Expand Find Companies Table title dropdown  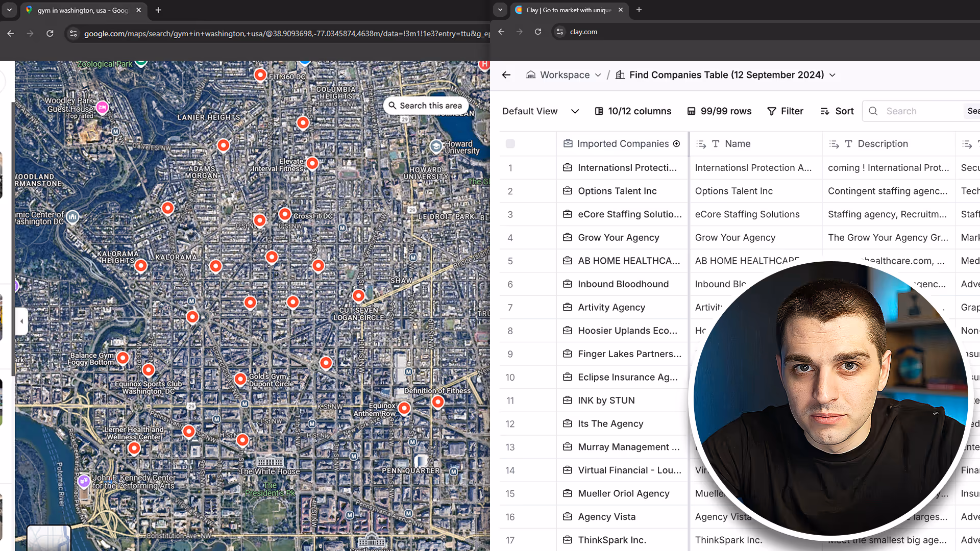(832, 75)
